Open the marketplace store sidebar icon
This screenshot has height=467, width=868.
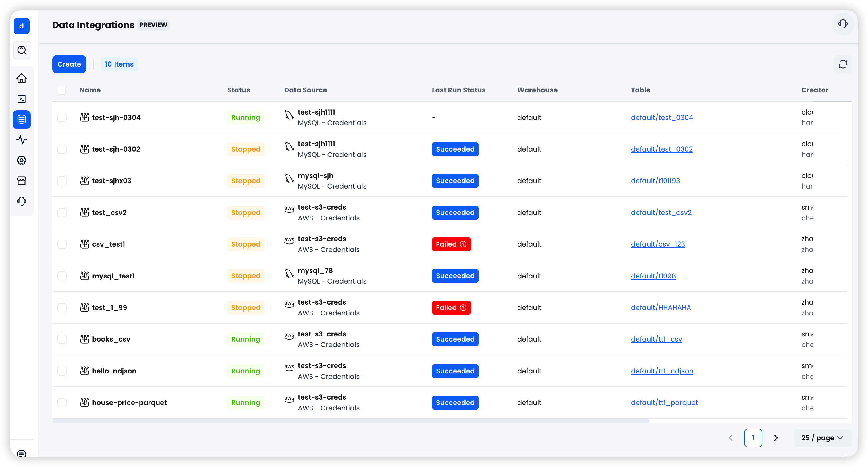[22, 181]
